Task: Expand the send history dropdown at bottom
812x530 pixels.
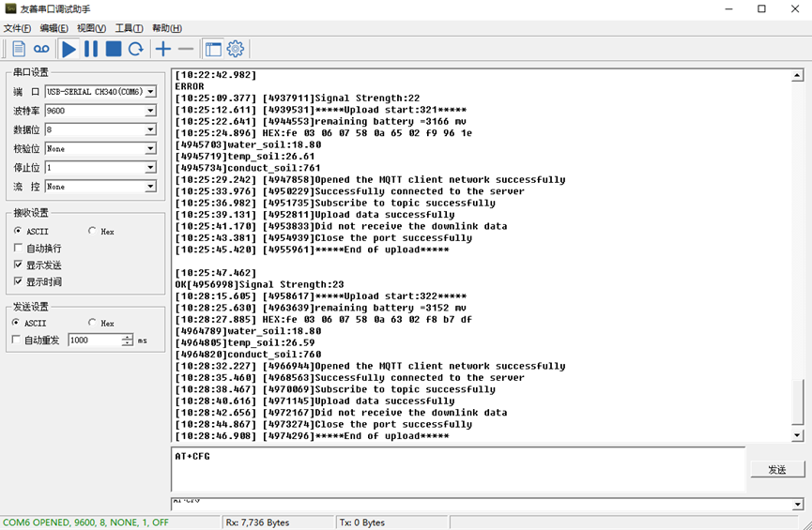Action: pos(798,504)
